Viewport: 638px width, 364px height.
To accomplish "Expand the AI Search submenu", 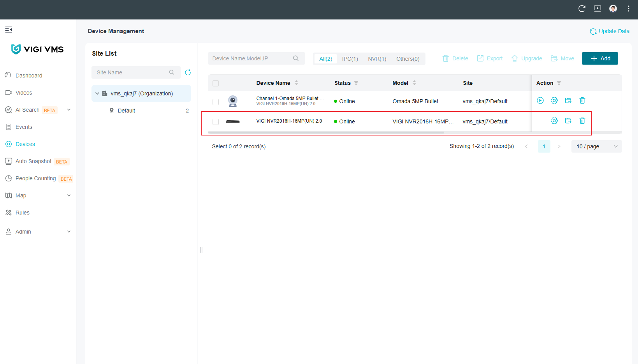I will pos(69,110).
